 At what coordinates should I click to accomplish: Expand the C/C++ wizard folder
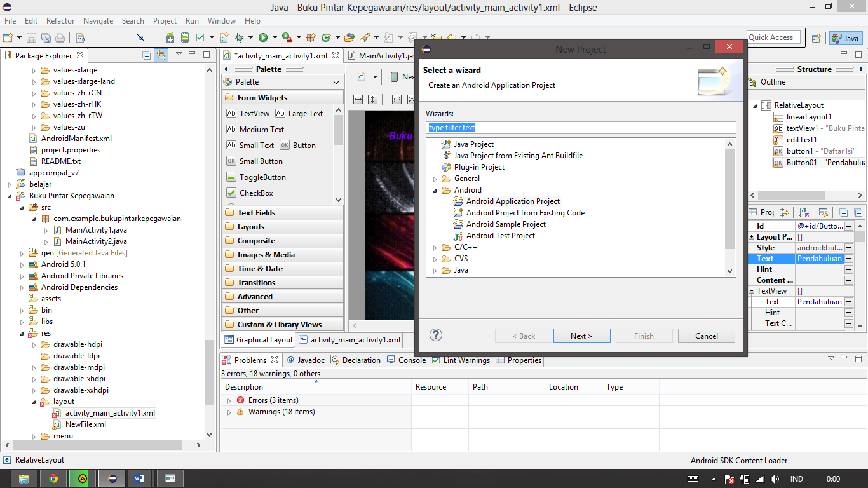tap(435, 248)
